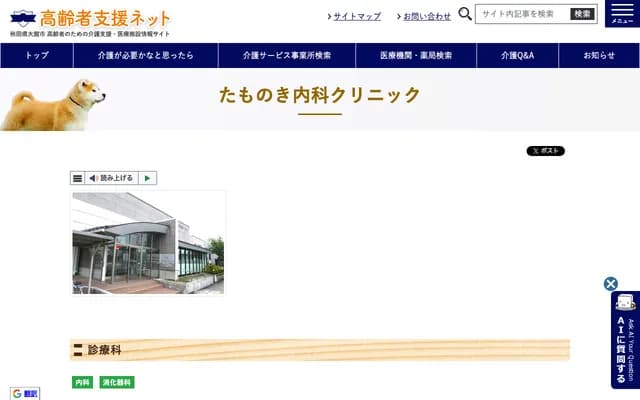
Task: Open the AIに質問する side panel
Action: [x=625, y=340]
